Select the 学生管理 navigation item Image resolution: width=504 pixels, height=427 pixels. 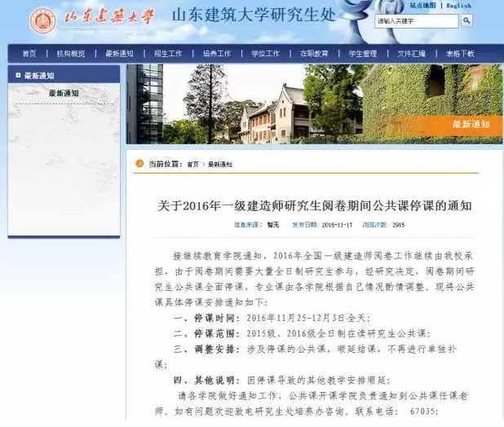pyautogui.click(x=363, y=54)
